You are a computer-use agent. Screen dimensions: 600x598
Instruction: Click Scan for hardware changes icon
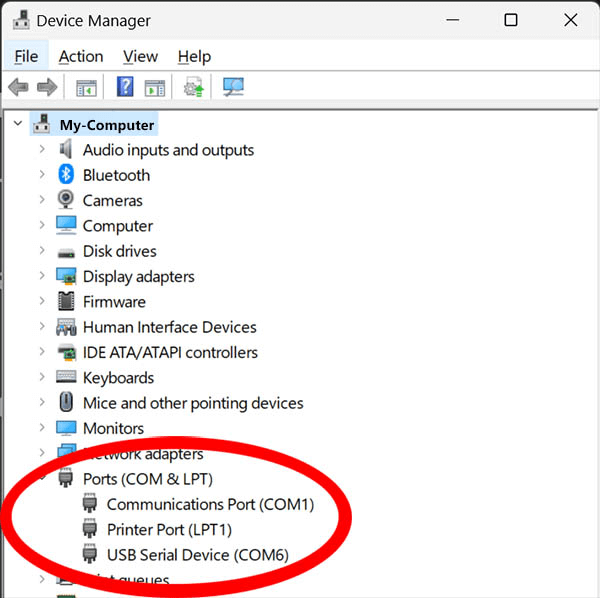(233, 87)
